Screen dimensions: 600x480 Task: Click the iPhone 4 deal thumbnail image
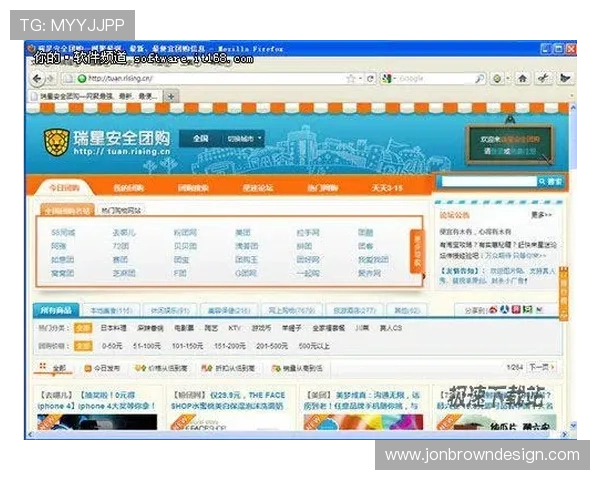(x=97, y=422)
